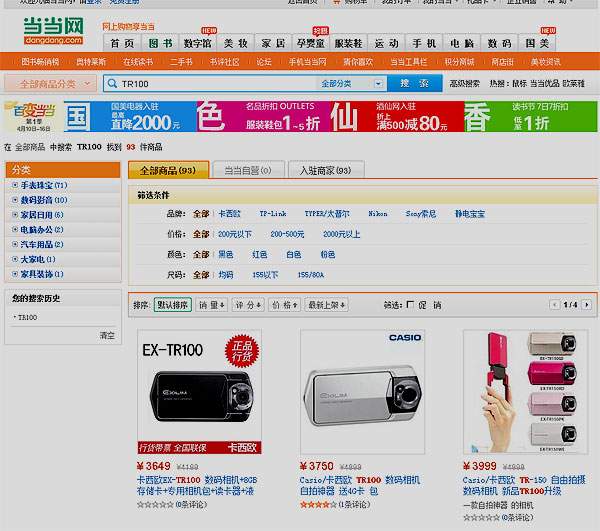Open the 全部商品分类 dropdown menu
Image resolution: width=600 pixels, height=531 pixels.
coord(50,83)
